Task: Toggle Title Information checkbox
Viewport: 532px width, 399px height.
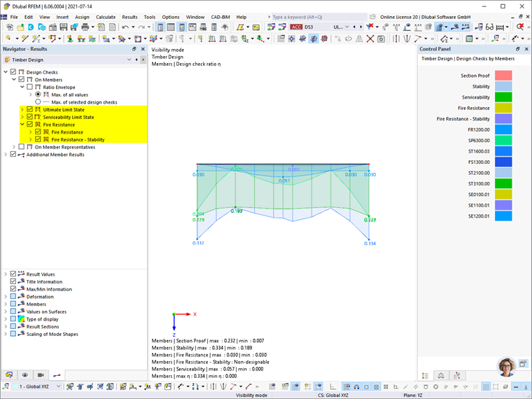Action: (13, 281)
